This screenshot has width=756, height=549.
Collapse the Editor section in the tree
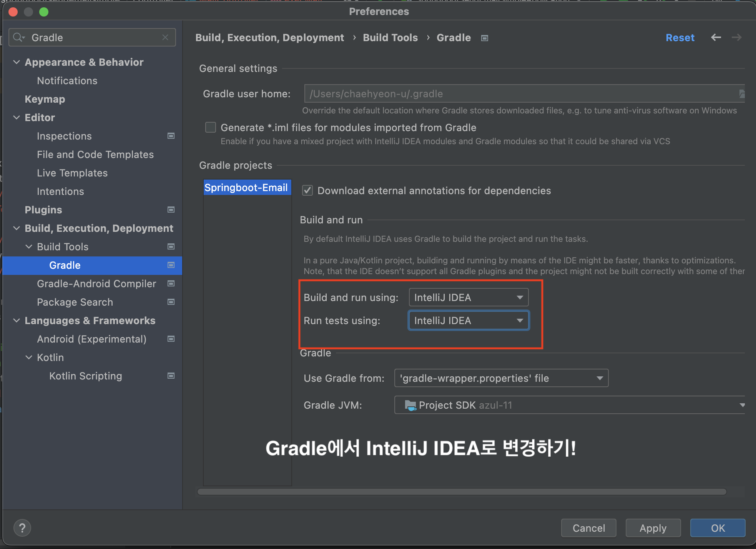pyautogui.click(x=17, y=117)
